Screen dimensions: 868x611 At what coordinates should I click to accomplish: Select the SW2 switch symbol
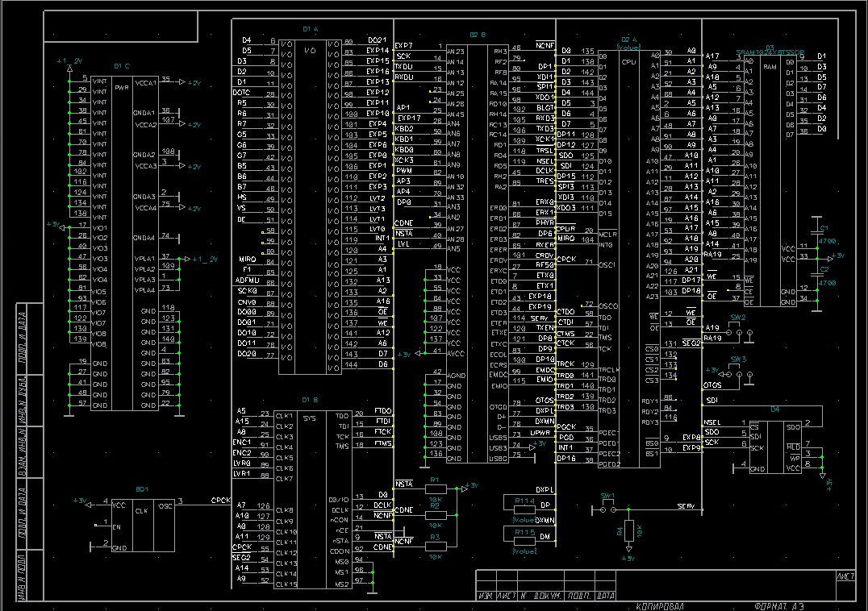pyautogui.click(x=738, y=331)
